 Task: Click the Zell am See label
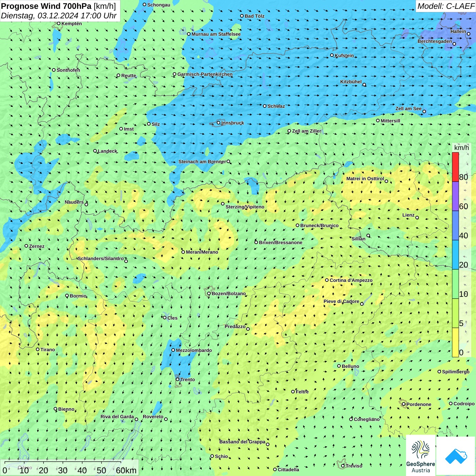(x=408, y=108)
